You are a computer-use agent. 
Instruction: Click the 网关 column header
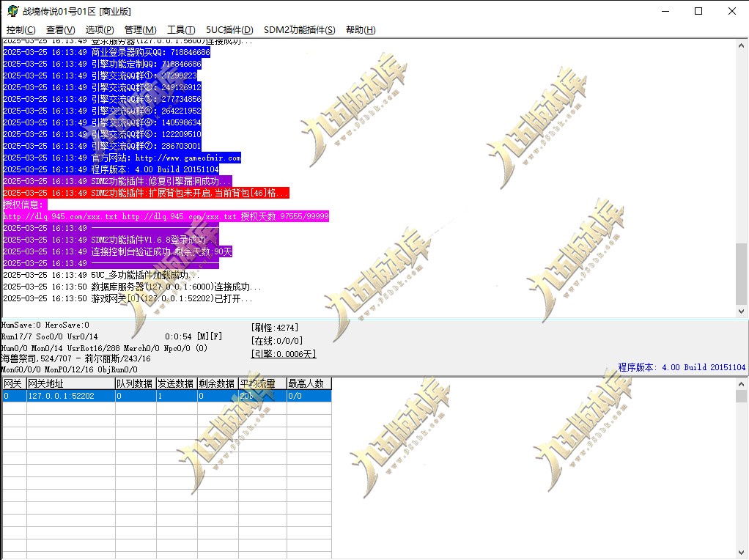pyautogui.click(x=15, y=383)
